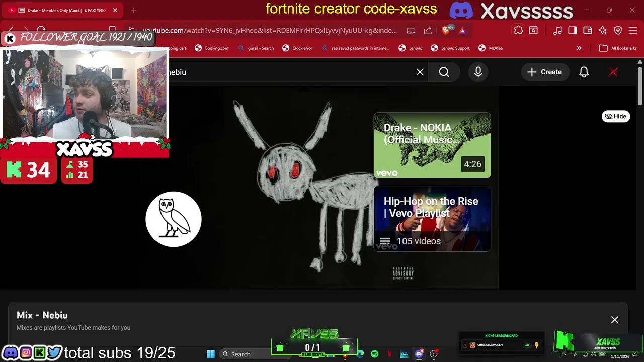Click the YouTube search magnifier button

(444, 72)
